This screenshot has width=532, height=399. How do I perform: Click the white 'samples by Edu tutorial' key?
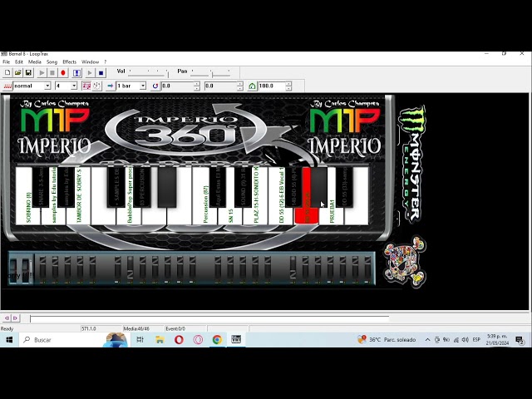(53, 215)
